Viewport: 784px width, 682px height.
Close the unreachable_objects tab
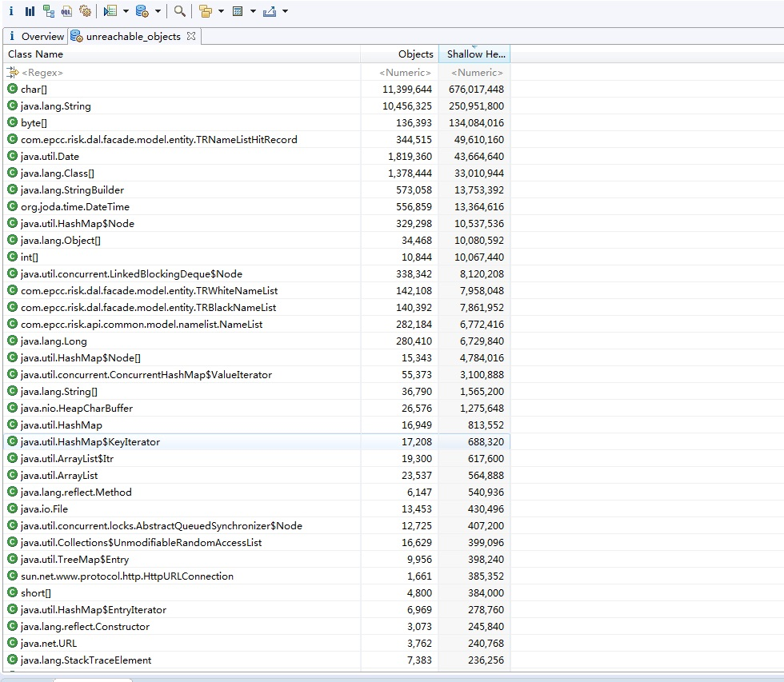[x=191, y=36]
